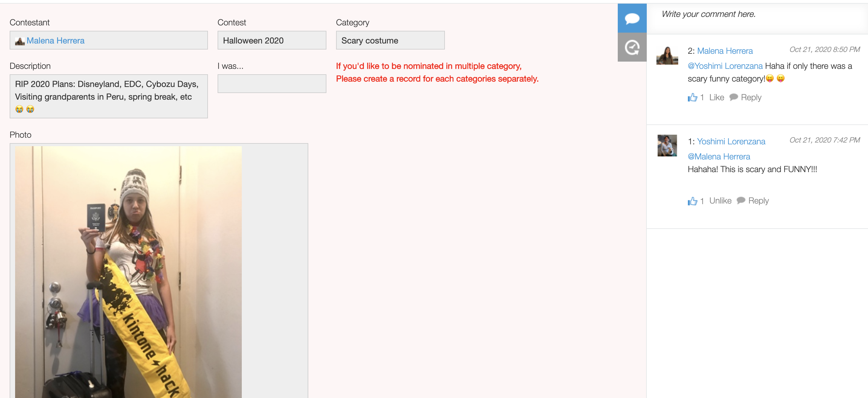
Task: Click Malena Herrera comment author name
Action: coord(724,51)
